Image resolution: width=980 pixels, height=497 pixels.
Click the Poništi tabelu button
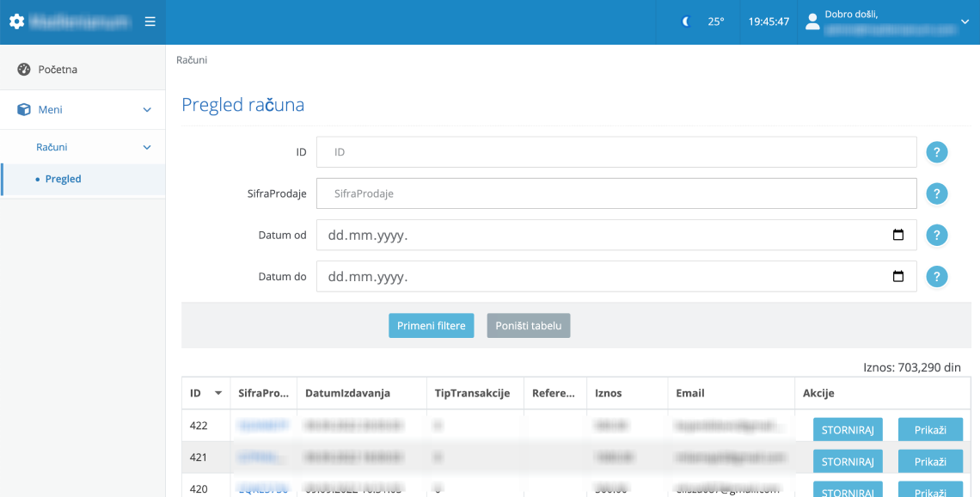pos(529,326)
